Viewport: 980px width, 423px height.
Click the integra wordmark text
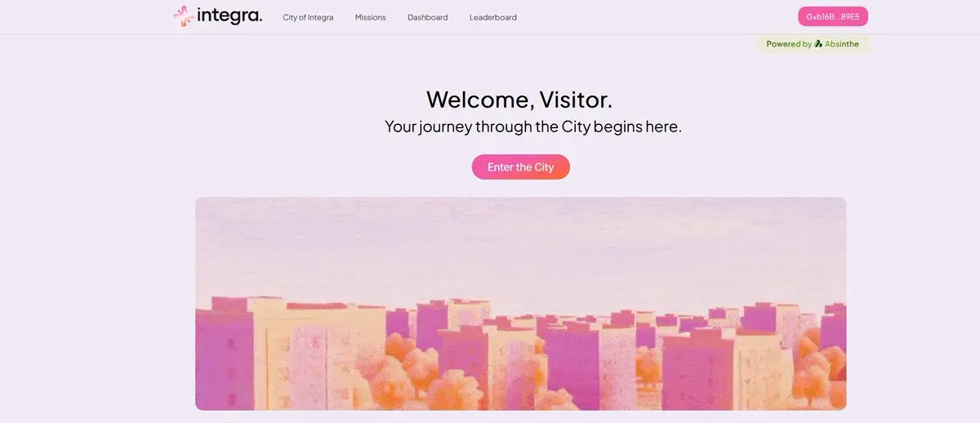[229, 16]
